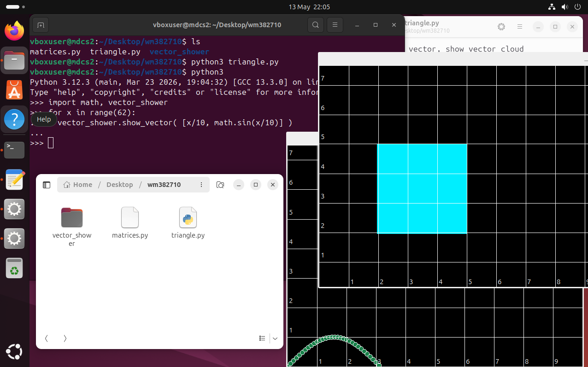Open the Text Editor dock icon
The height and width of the screenshot is (367, 588).
(x=14, y=180)
